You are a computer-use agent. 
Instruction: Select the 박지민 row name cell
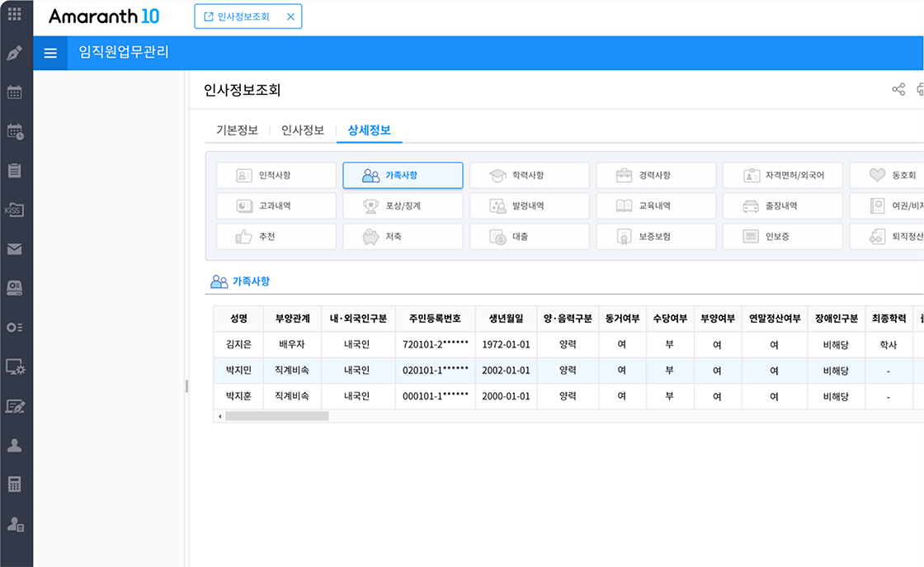pos(238,370)
